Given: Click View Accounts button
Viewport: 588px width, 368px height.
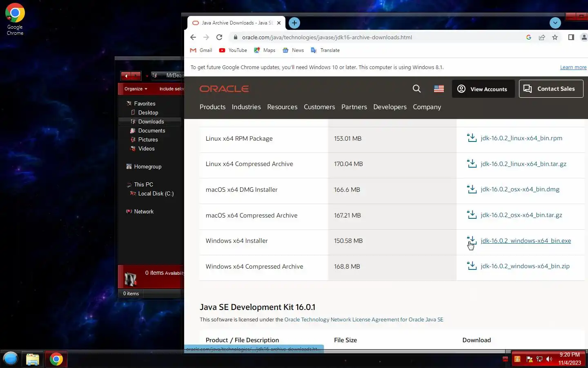Looking at the screenshot, I should tap(483, 89).
